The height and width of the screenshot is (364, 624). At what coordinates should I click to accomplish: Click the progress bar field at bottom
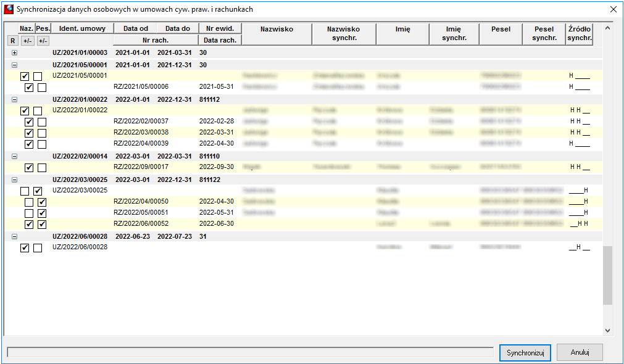tap(251, 352)
